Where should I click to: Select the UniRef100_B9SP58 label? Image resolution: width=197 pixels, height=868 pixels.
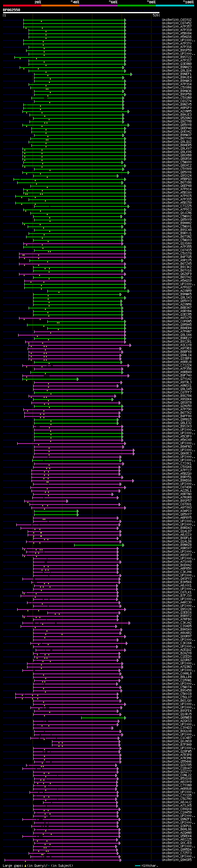[x=177, y=94]
